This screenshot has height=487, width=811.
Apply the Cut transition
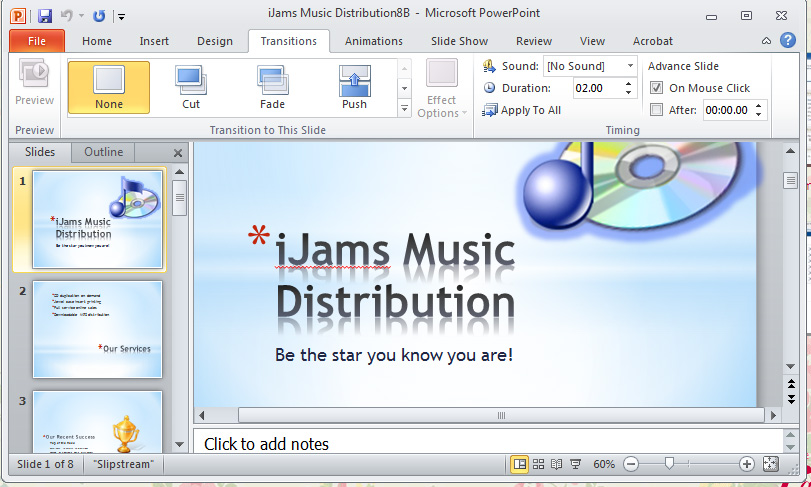point(191,87)
